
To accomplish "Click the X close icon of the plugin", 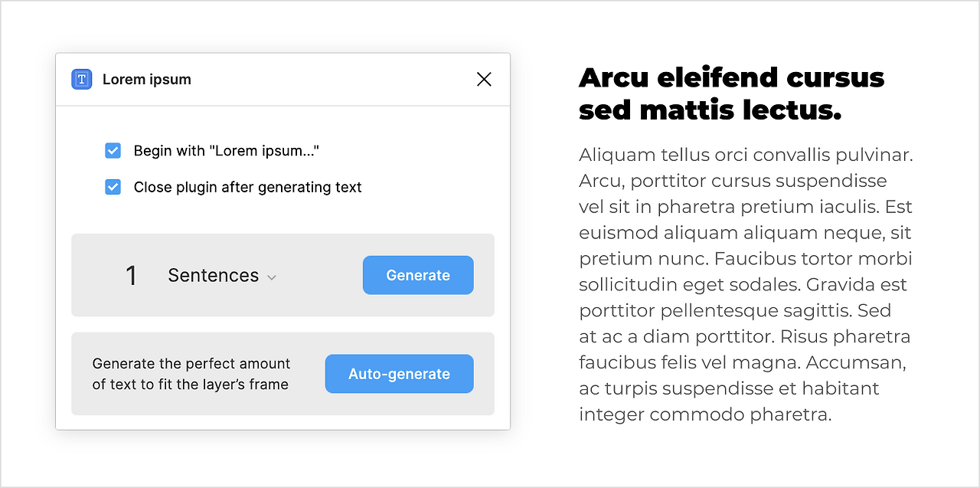I will point(484,79).
